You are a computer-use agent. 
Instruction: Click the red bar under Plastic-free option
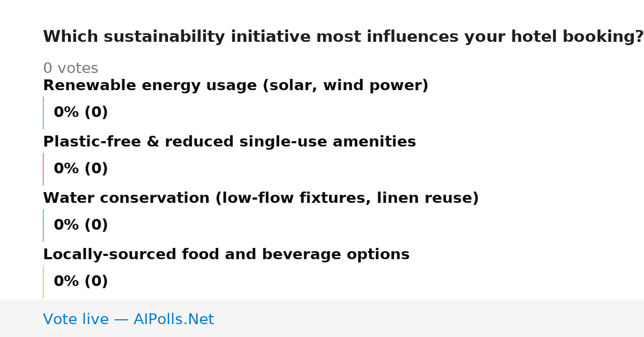click(x=43, y=169)
